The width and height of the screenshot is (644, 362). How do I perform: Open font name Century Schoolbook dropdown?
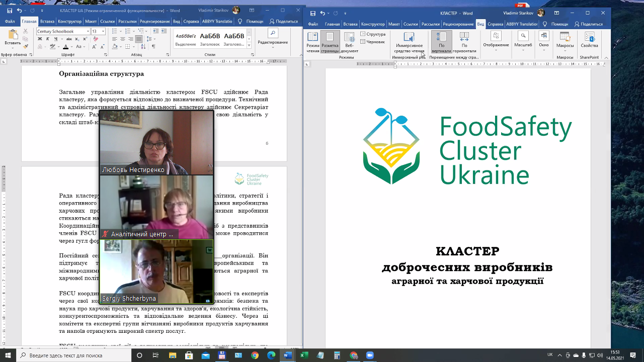[x=88, y=31]
